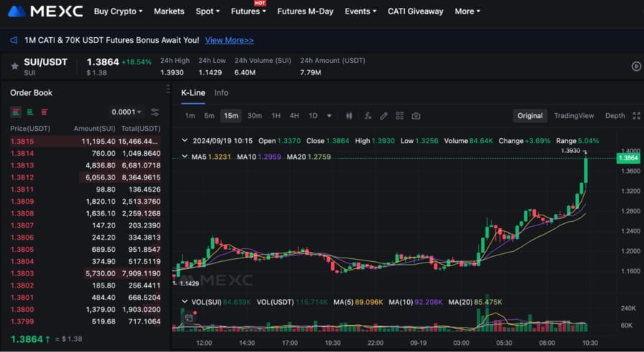Select the 1H timeframe
This screenshot has height=352, width=644.
[x=276, y=116]
